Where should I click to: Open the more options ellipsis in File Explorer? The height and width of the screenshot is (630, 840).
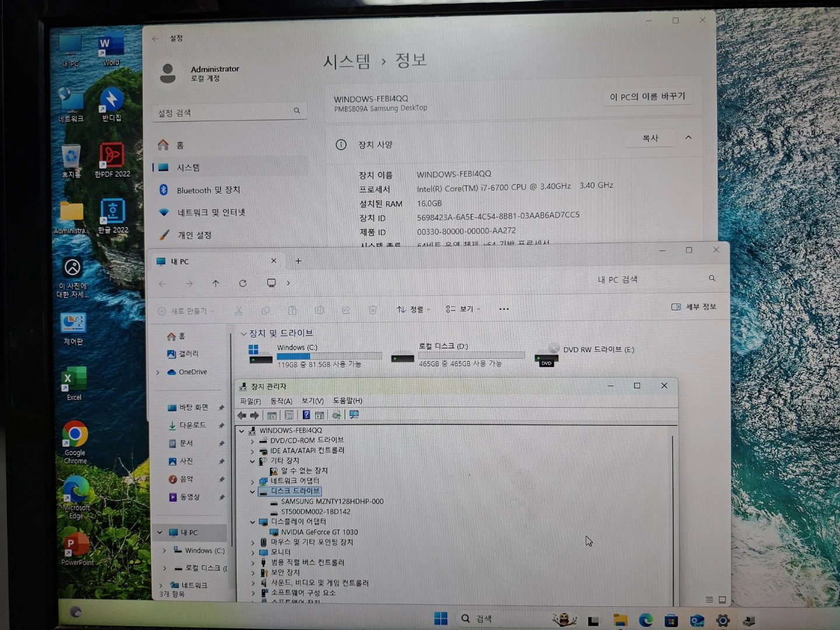[x=504, y=309]
